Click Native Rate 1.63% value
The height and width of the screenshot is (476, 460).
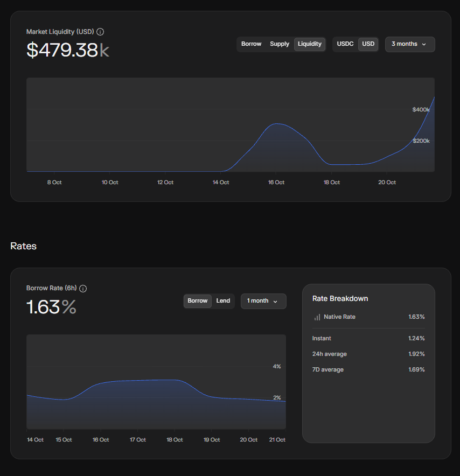(416, 317)
